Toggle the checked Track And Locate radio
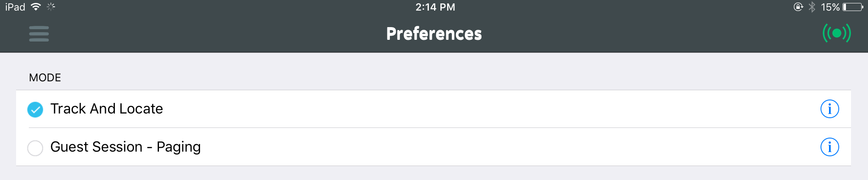 35,109
